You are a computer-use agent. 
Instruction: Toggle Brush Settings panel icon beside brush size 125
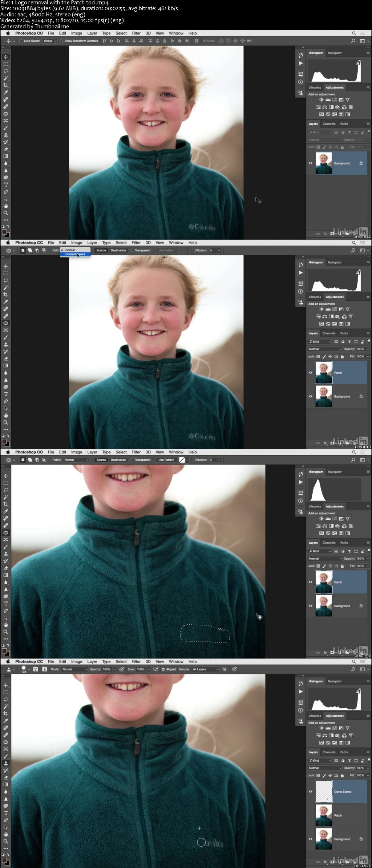tap(36, 669)
